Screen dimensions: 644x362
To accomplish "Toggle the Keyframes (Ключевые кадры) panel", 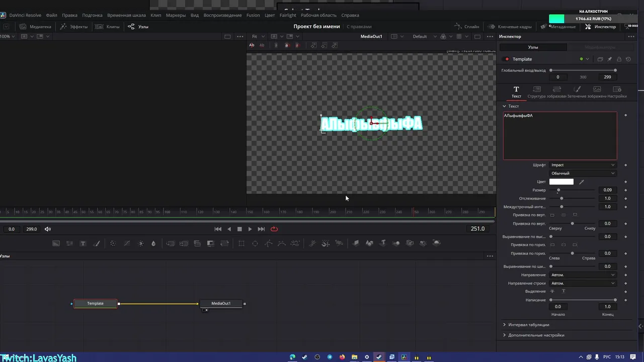I will [509, 27].
